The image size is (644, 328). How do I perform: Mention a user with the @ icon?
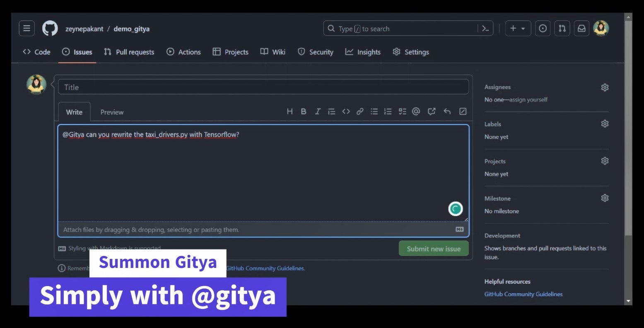click(416, 111)
